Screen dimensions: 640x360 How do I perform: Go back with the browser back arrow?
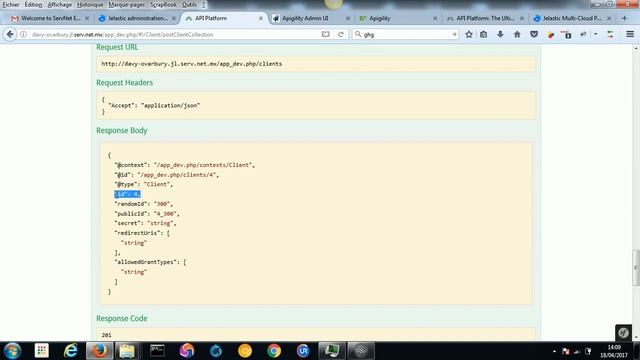click(x=10, y=35)
